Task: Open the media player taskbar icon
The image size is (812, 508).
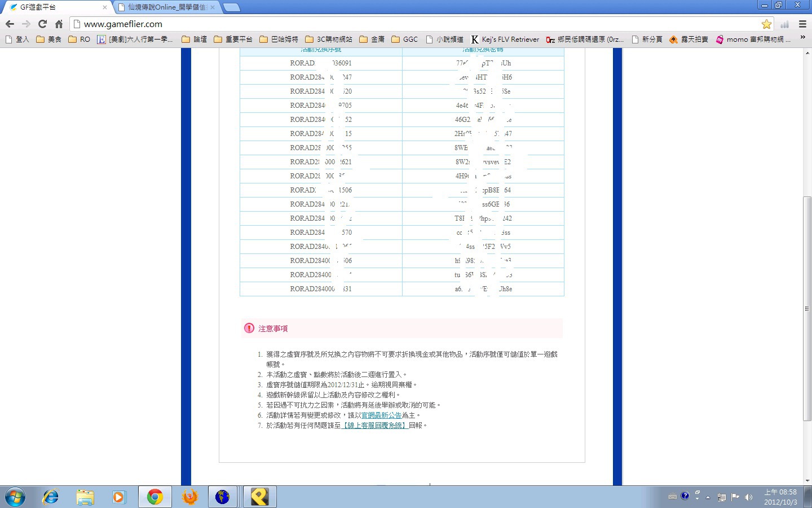Action: (x=118, y=497)
